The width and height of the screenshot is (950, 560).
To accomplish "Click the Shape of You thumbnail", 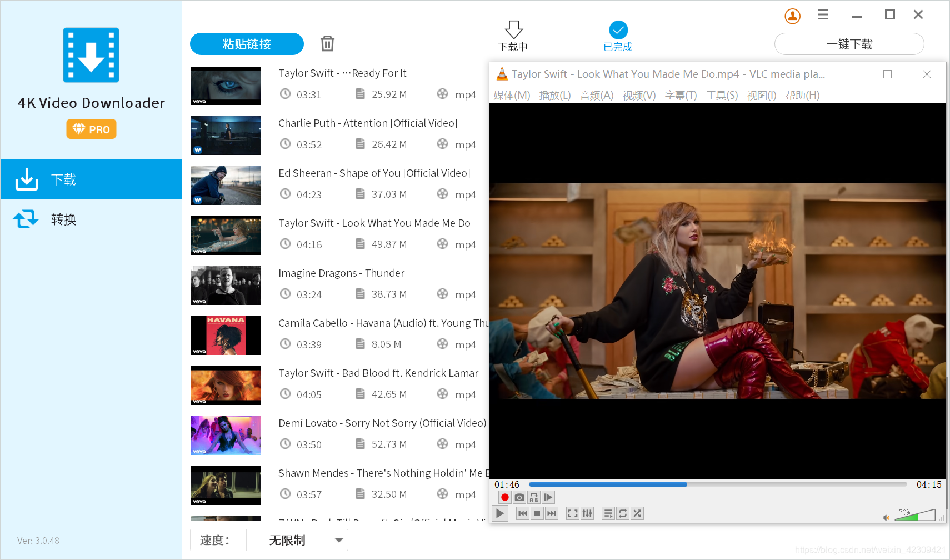I will tap(226, 185).
